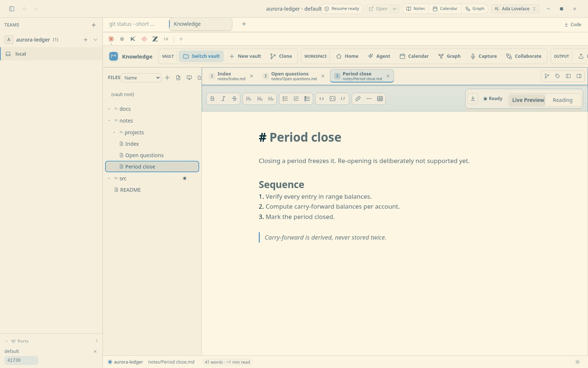Viewport: 588px width, 368px height.
Task: Expand the src folder
Action: (x=109, y=178)
